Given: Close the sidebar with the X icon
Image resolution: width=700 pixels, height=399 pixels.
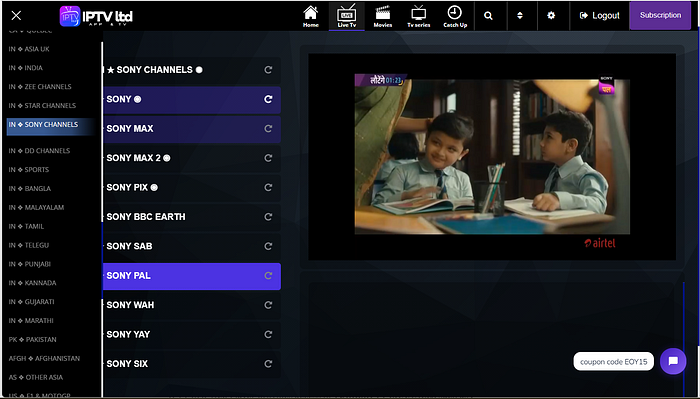Looking at the screenshot, I should [x=16, y=16].
